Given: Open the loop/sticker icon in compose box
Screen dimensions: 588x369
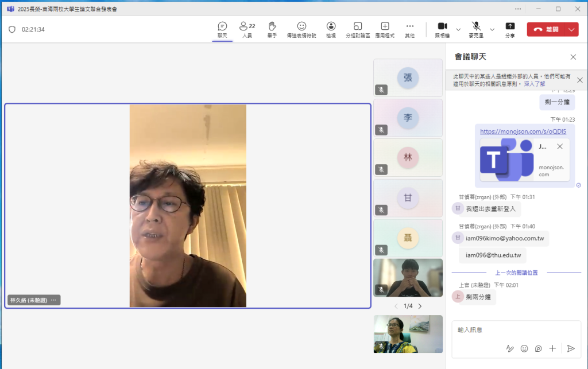Looking at the screenshot, I should [538, 348].
